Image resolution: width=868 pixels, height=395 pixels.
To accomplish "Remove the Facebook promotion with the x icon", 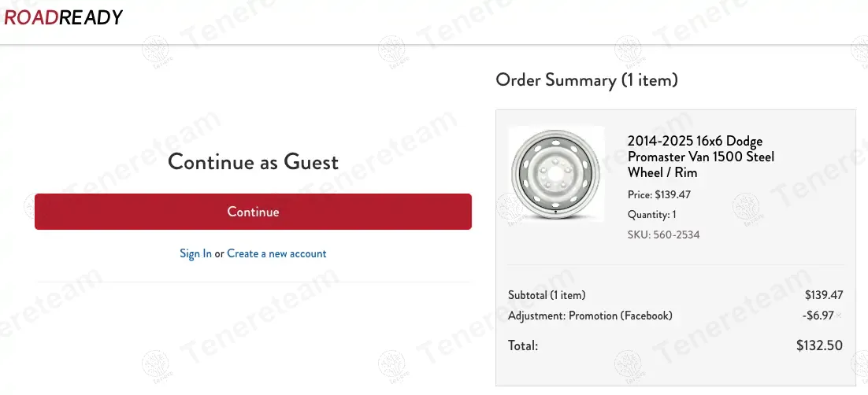I will click(x=839, y=316).
